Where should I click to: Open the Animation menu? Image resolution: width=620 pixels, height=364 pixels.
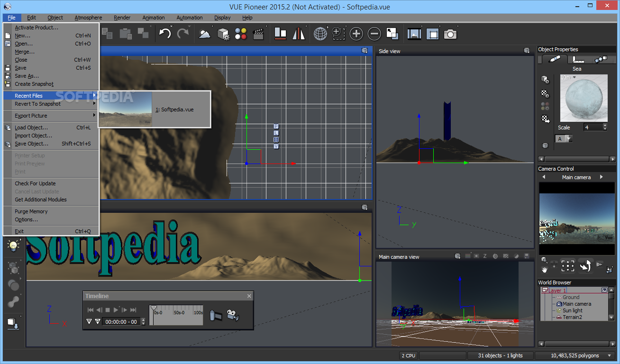154,18
